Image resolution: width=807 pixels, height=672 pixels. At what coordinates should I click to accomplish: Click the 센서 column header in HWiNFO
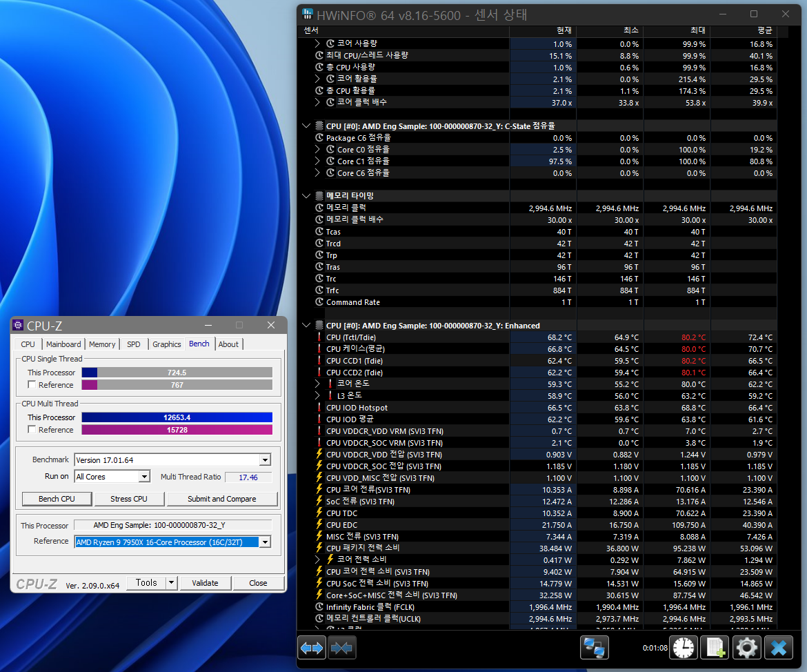point(403,30)
